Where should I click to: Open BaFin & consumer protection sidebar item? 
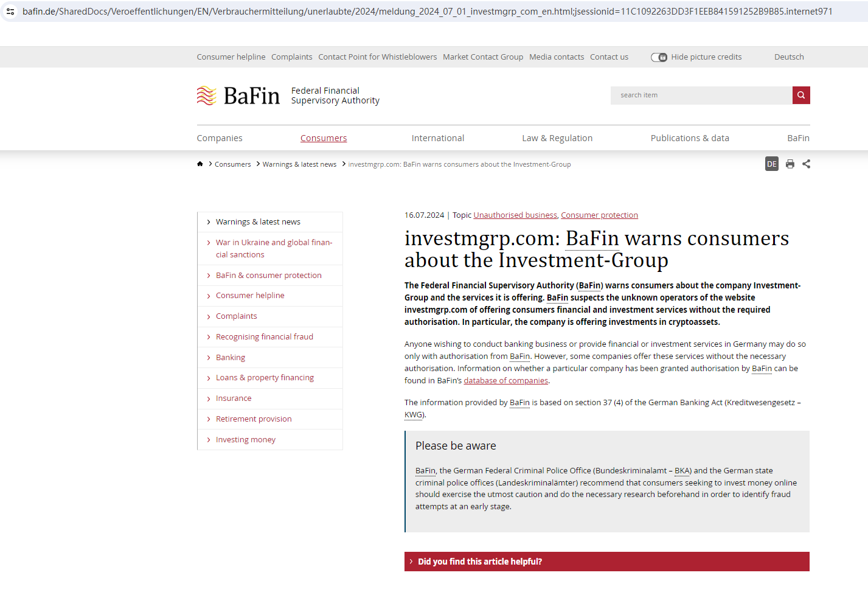[270, 276]
